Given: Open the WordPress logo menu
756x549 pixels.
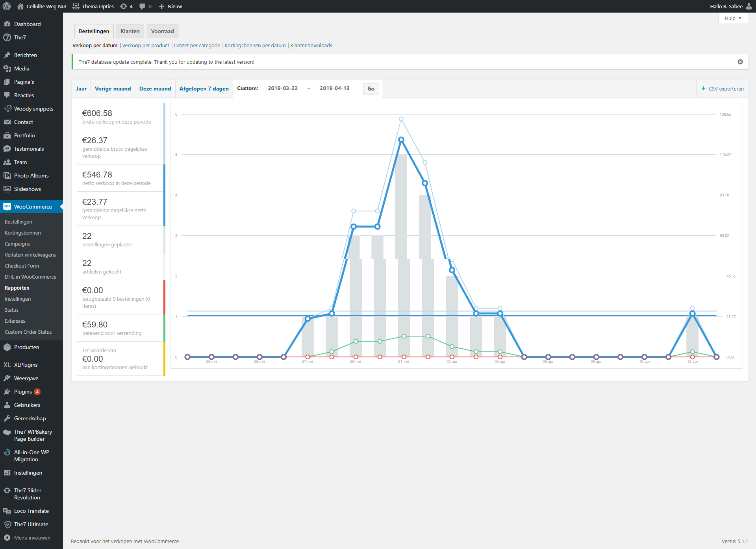Looking at the screenshot, I should point(7,6).
